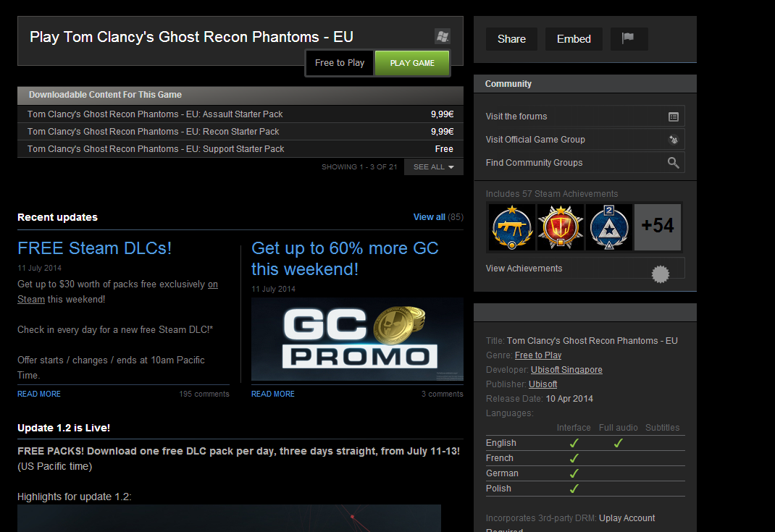
Task: Click the gear icon beside View Achievements
Action: point(661,274)
